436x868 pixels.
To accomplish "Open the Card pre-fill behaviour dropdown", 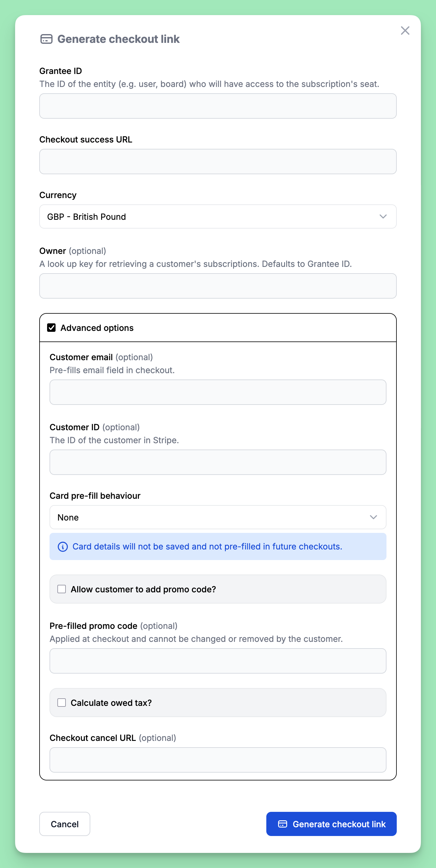I will (x=218, y=517).
